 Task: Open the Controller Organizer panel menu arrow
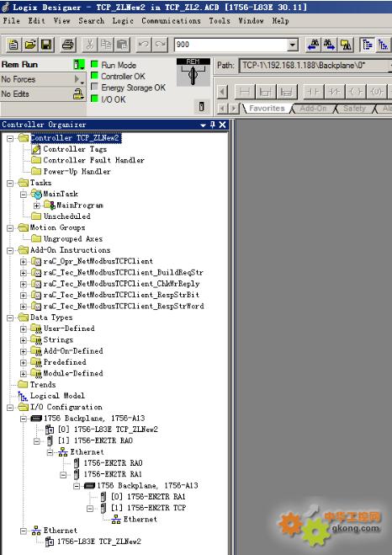[203, 125]
